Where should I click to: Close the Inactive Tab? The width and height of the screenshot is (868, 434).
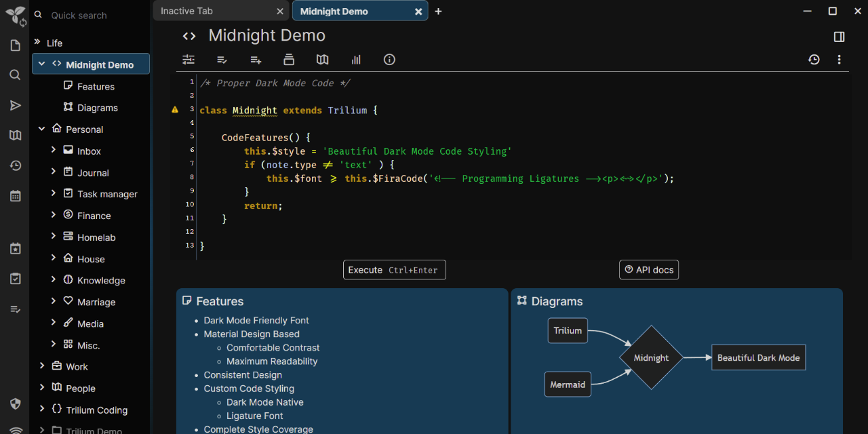pyautogui.click(x=281, y=12)
